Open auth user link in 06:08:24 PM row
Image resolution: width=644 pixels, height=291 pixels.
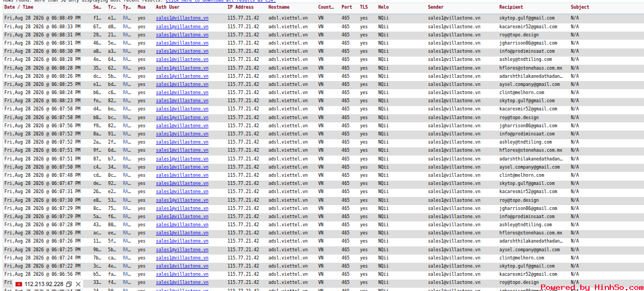click(x=182, y=92)
